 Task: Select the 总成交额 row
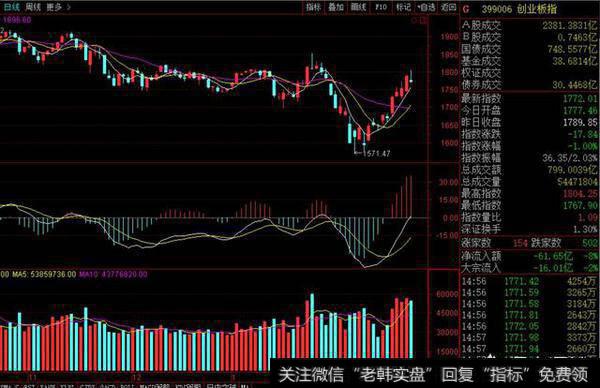(530, 170)
